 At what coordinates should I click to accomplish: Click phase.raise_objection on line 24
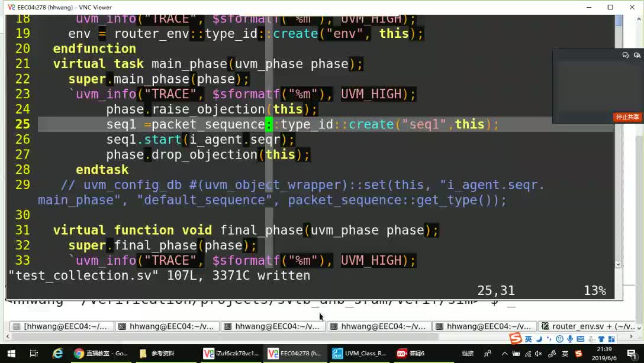pos(185,109)
